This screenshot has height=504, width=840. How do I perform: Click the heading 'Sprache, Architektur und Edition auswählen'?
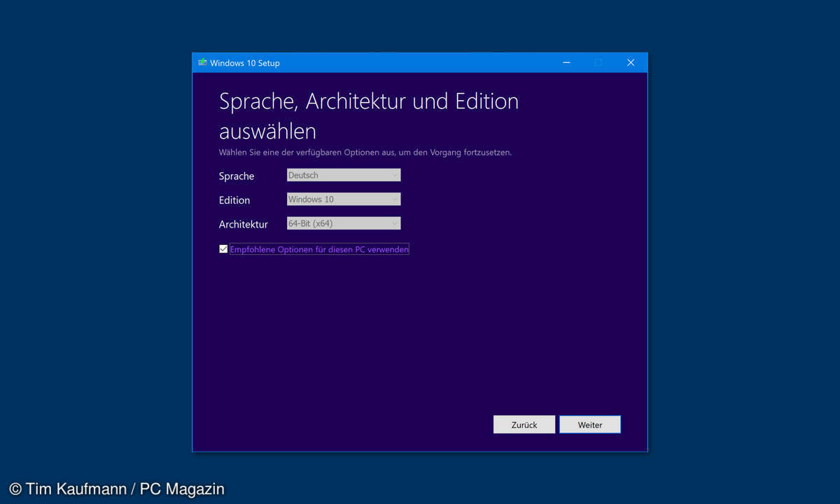(x=369, y=115)
